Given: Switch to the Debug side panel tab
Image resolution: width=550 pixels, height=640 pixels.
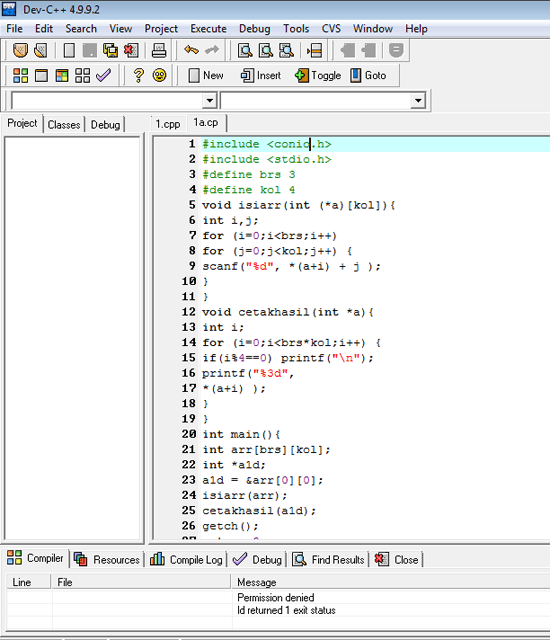Looking at the screenshot, I should 105,124.
